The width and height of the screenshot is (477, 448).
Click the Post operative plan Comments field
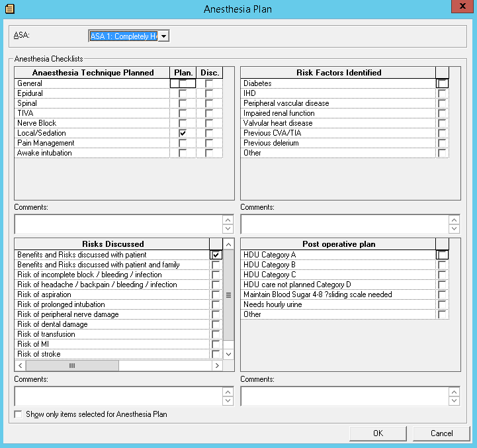pos(344,396)
